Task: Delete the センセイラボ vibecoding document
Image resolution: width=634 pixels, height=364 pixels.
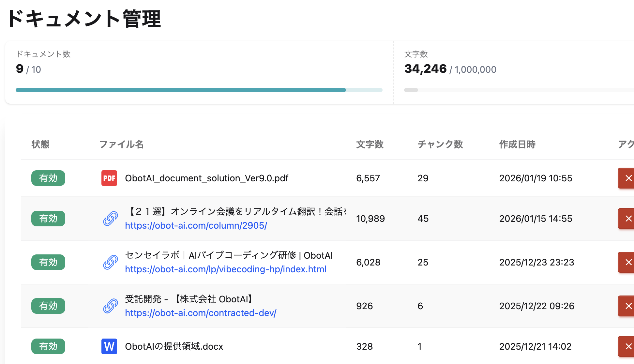Action: coord(627,262)
